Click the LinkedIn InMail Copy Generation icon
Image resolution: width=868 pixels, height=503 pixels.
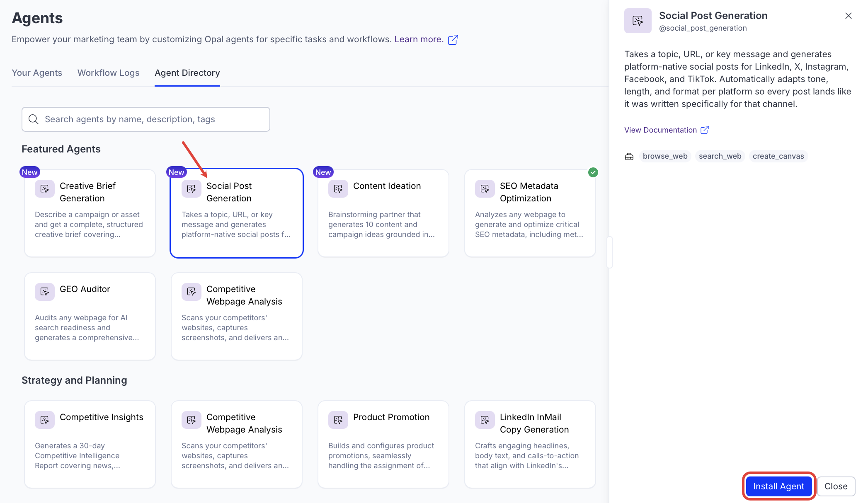click(485, 420)
